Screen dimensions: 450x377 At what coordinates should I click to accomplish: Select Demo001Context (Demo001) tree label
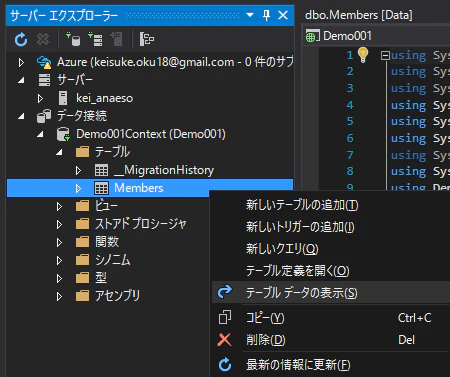click(151, 134)
